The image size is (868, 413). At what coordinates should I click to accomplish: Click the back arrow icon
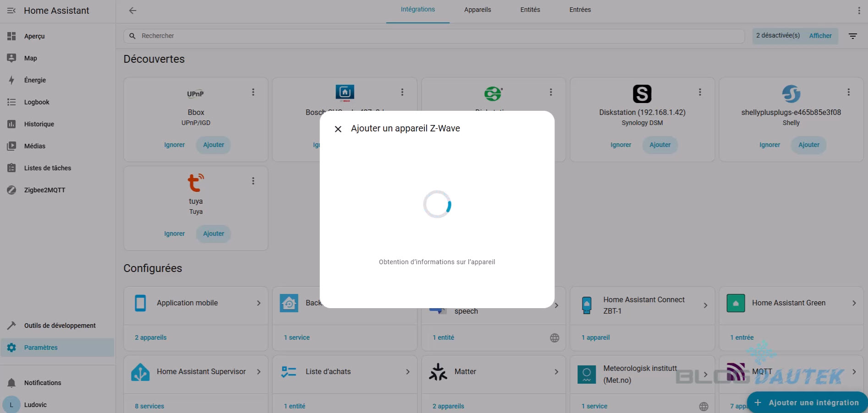pos(132,11)
